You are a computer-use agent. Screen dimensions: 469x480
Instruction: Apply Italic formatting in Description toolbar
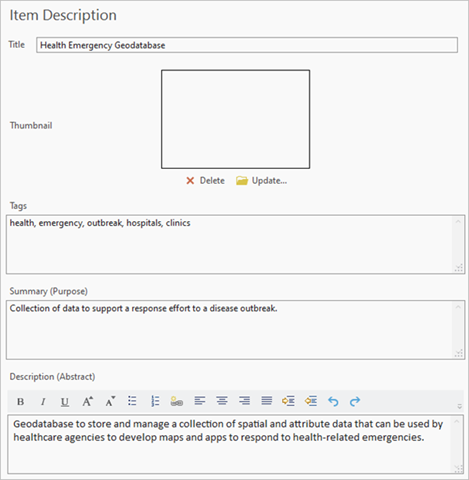(43, 401)
